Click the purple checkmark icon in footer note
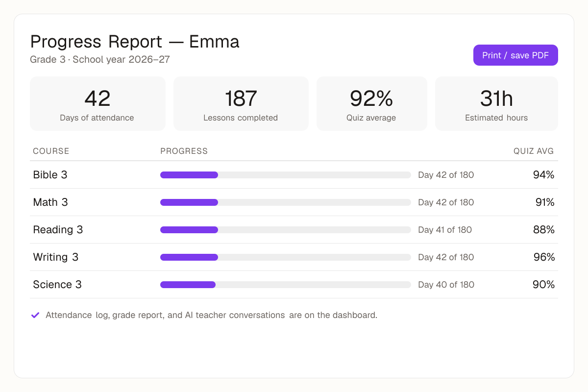The height and width of the screenshot is (392, 588). 35,315
